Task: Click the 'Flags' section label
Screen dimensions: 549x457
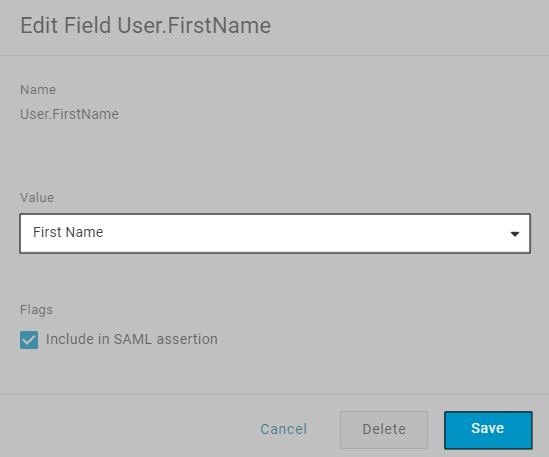Action: click(36, 310)
